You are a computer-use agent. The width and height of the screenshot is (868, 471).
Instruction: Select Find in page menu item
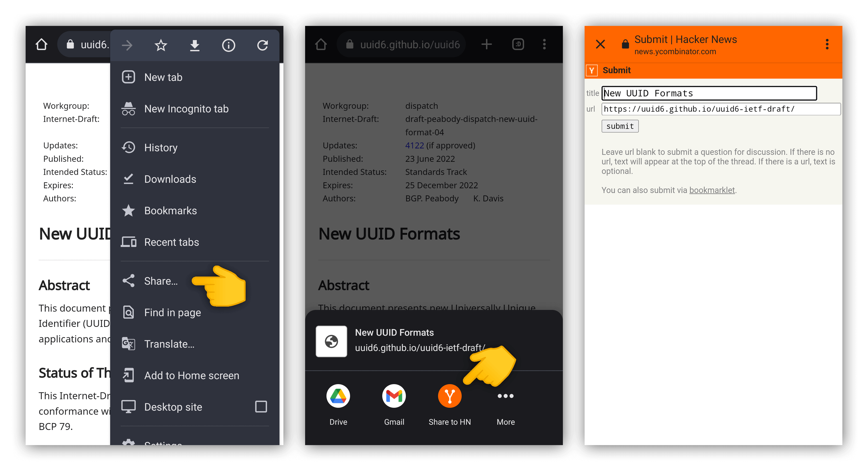click(172, 313)
